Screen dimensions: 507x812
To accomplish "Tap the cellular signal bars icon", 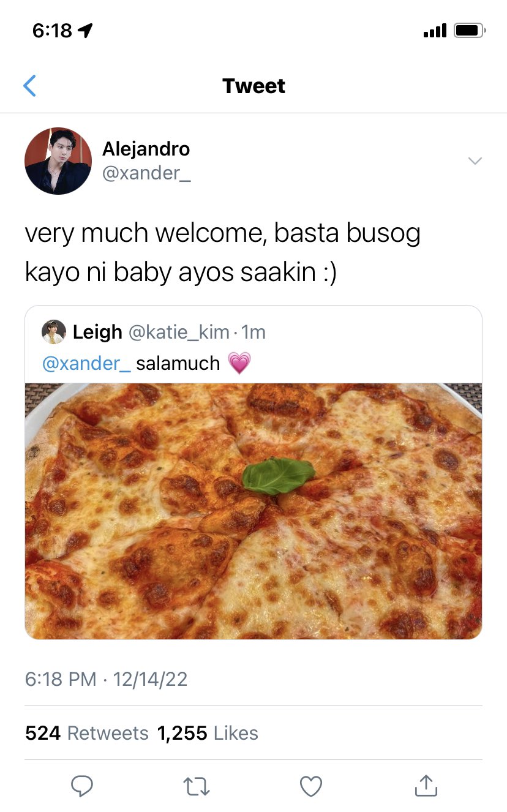I will pyautogui.click(x=435, y=30).
